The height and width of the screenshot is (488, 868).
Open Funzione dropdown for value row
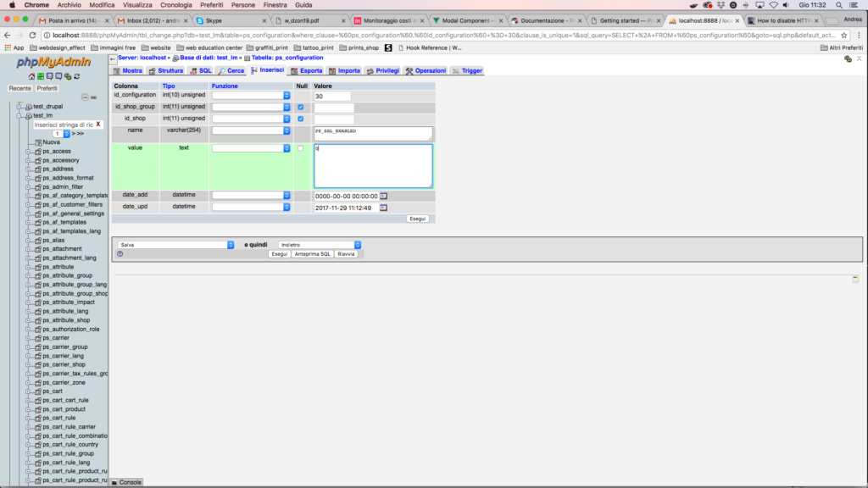coord(251,148)
